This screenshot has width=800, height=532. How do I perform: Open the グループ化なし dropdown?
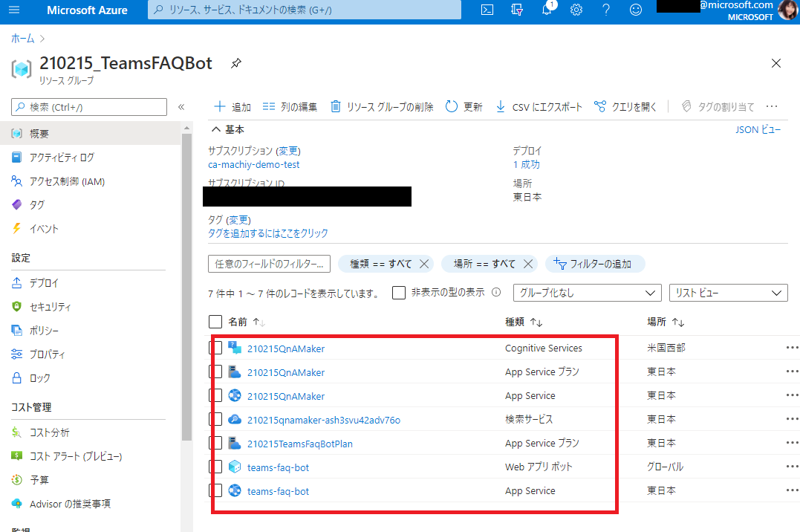(587, 292)
